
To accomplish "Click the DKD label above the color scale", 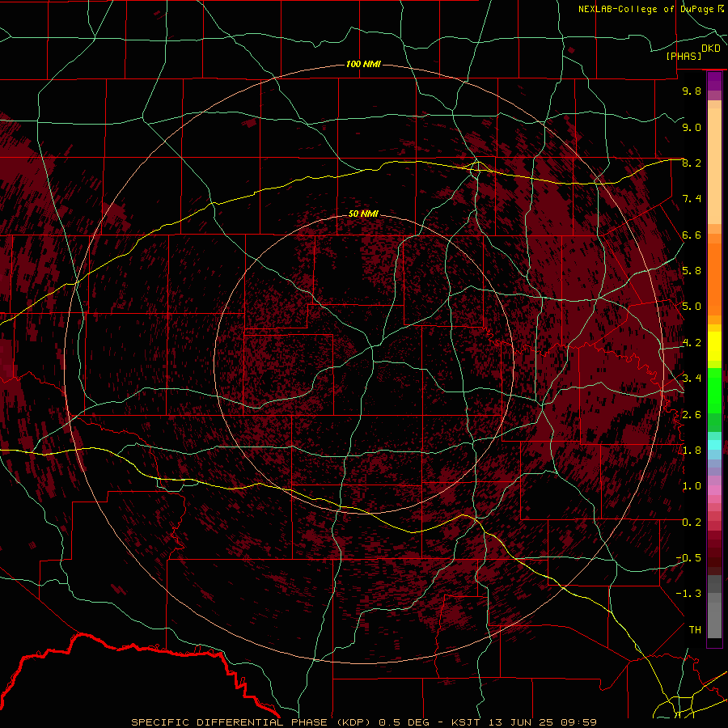I will (710, 49).
